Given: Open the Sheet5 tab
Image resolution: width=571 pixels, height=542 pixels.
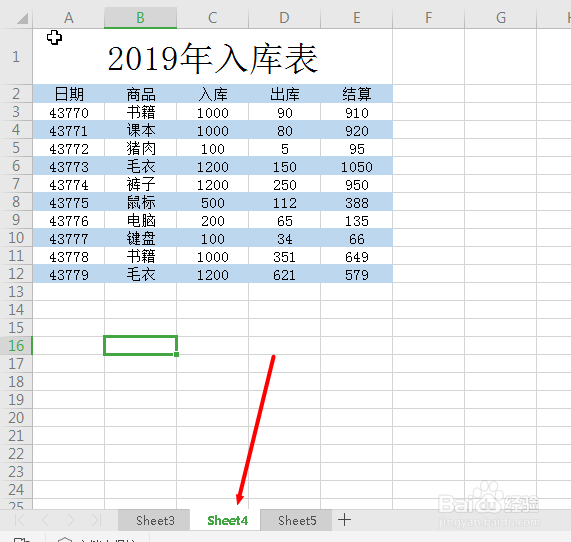Looking at the screenshot, I should coord(297,520).
